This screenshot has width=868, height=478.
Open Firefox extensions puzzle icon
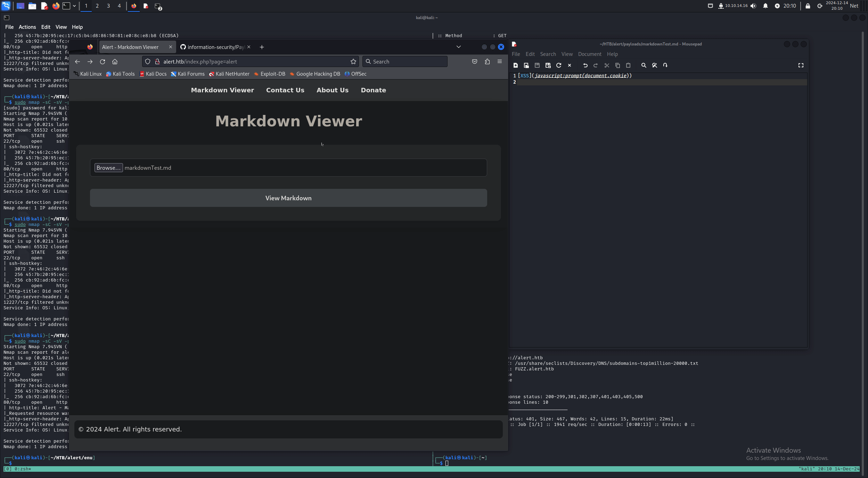tap(487, 61)
